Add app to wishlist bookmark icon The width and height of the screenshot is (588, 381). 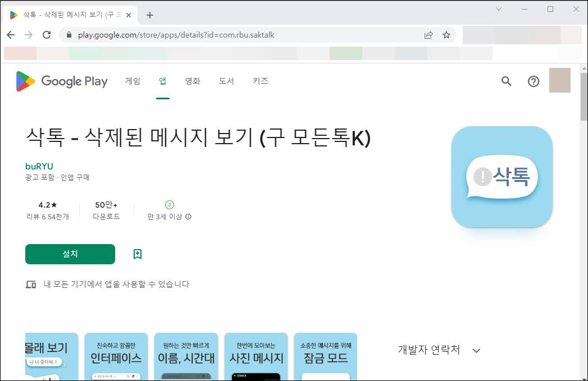tap(138, 254)
